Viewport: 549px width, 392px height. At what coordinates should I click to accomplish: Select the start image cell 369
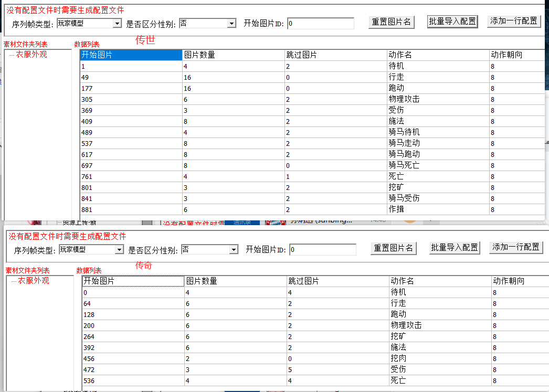131,111
